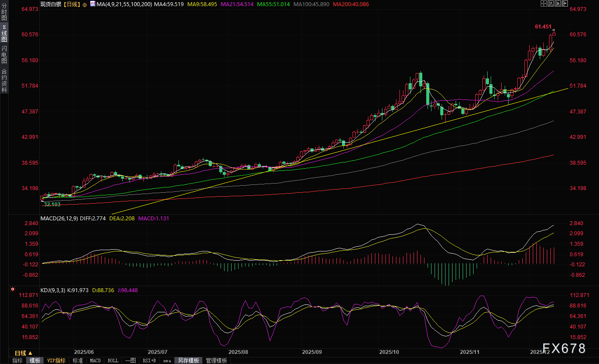Open 管理模板 template manager

(x=217, y=360)
